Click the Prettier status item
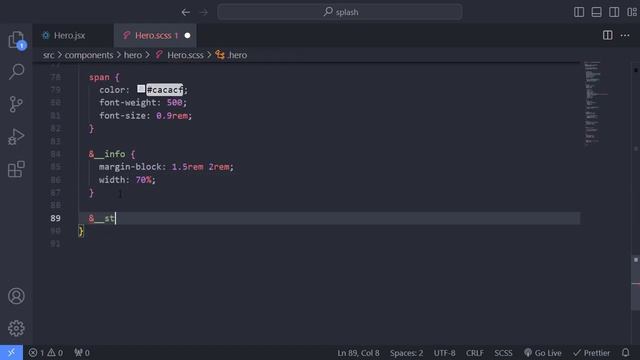The image size is (640, 360). pyautogui.click(x=591, y=353)
